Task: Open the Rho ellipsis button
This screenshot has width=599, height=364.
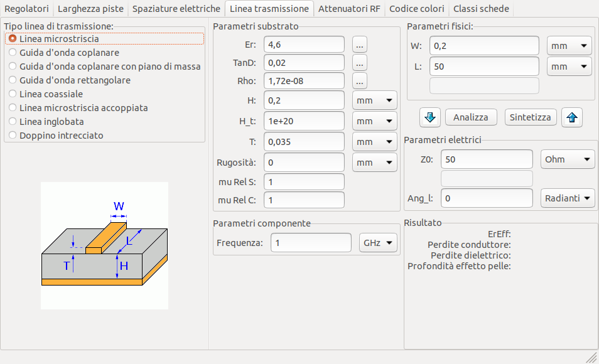Action: tap(359, 81)
